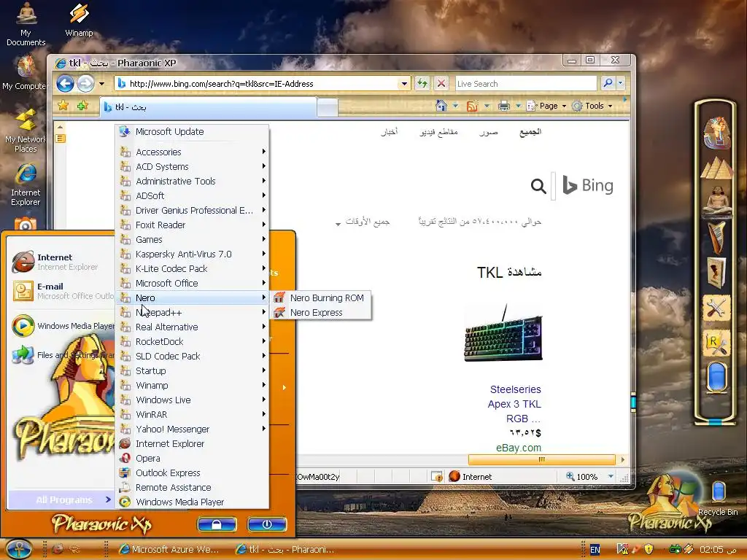The image size is (747, 560).
Task: Click the IE Forward navigation button
Action: pos(86,84)
